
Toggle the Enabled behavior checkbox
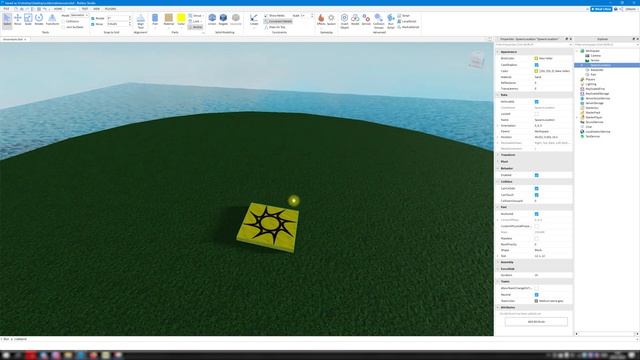click(536, 175)
